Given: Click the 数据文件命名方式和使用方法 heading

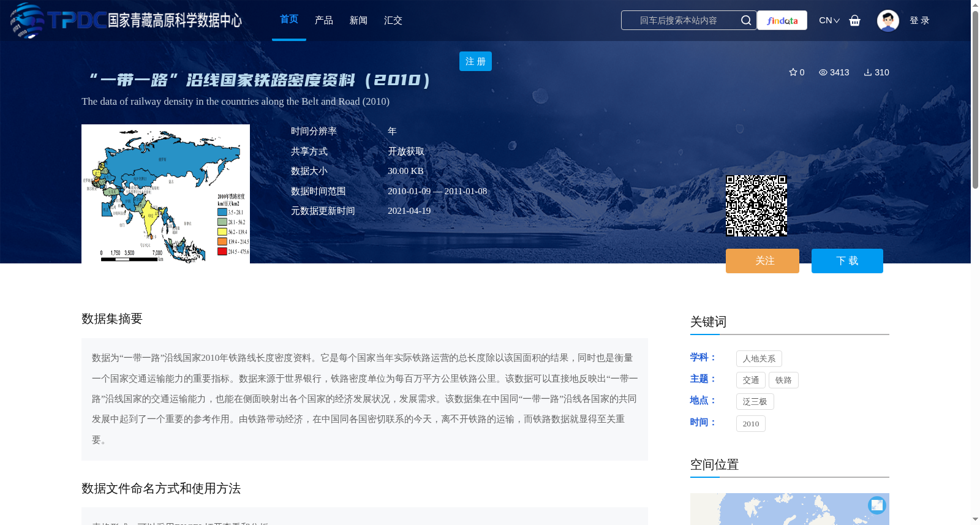Looking at the screenshot, I should tap(161, 488).
